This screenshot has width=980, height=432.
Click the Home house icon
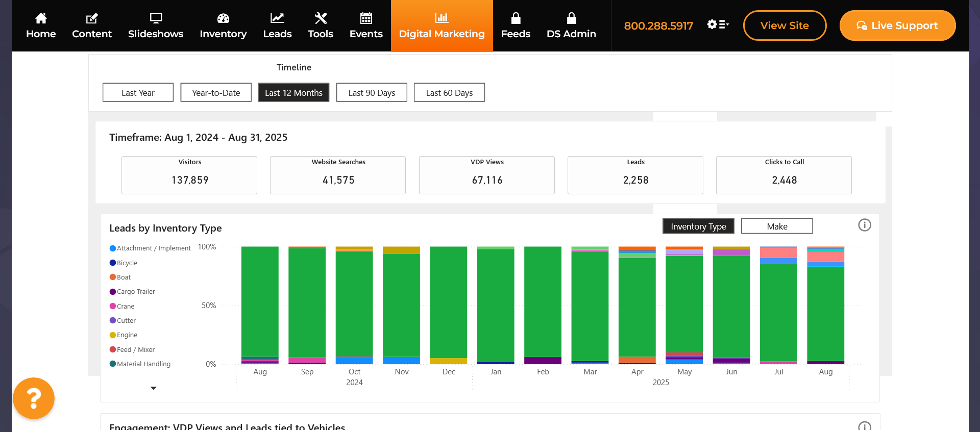click(x=41, y=18)
